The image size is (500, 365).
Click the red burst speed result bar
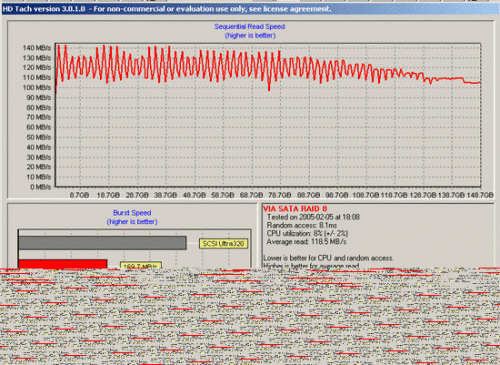[x=63, y=264]
